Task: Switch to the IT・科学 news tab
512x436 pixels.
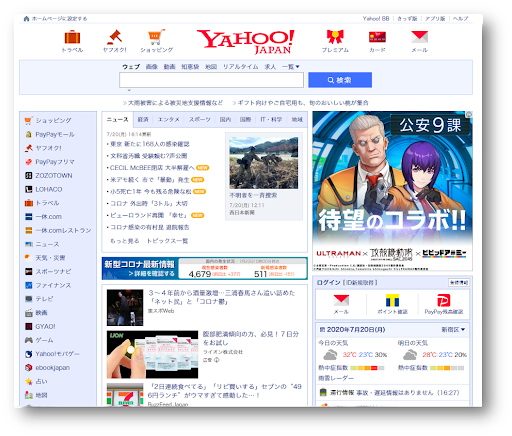Action: (x=271, y=120)
